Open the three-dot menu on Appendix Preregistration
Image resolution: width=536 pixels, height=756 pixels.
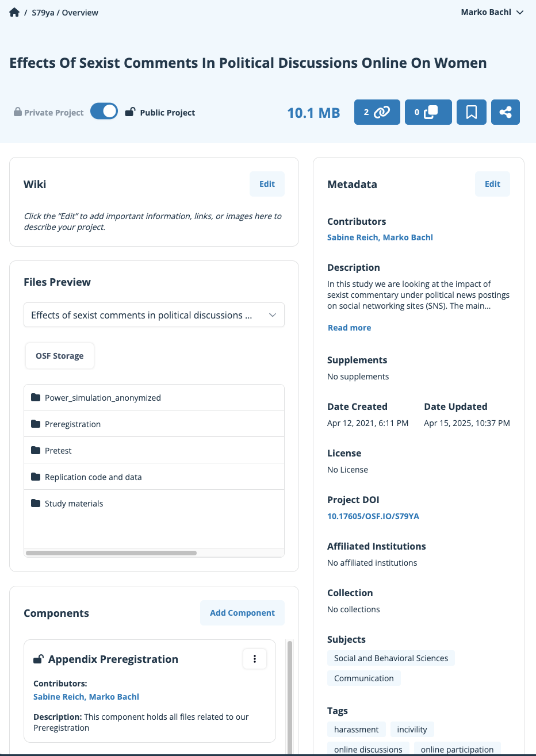click(x=255, y=659)
